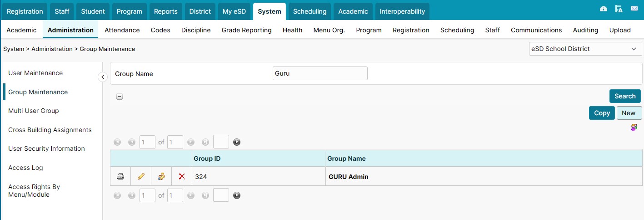
Task: Click the Group Name input field
Action: click(x=320, y=73)
